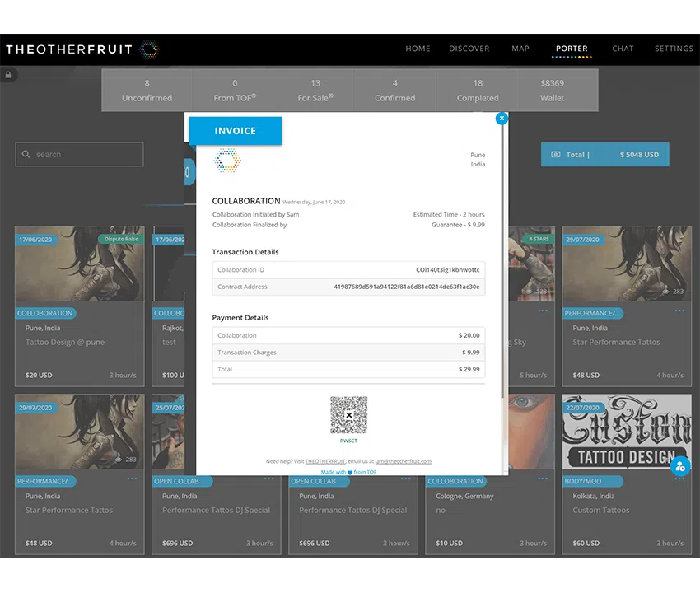The image size is (700, 593).
Task: Click the Pune India address in invoice
Action: coord(478,160)
